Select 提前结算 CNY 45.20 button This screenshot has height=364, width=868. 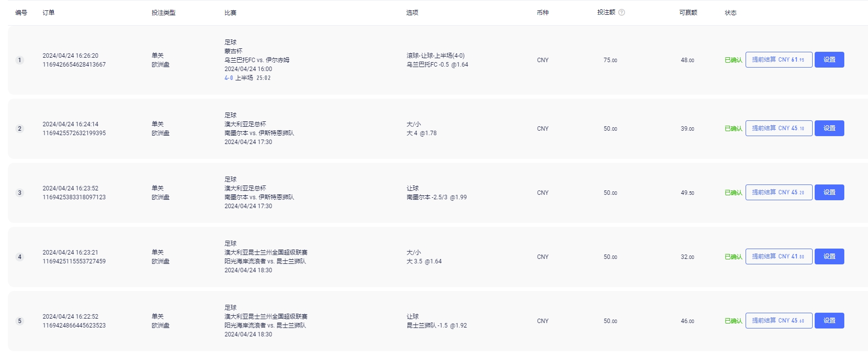click(x=779, y=192)
